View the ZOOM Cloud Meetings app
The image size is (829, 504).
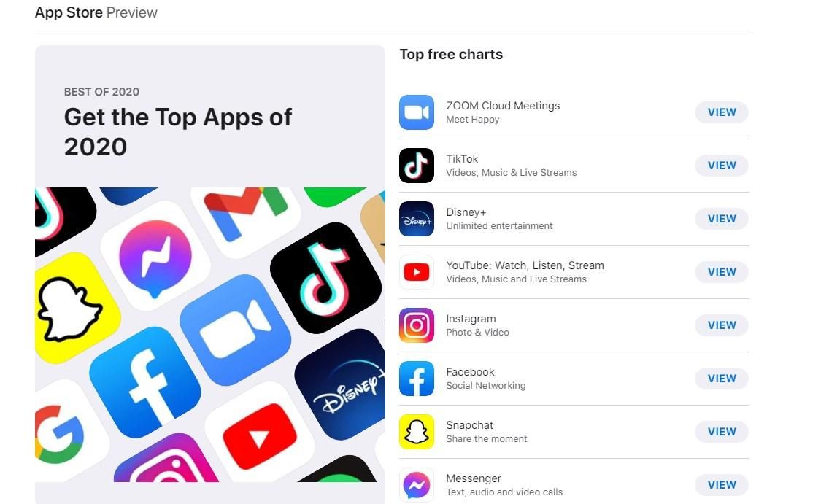(722, 112)
